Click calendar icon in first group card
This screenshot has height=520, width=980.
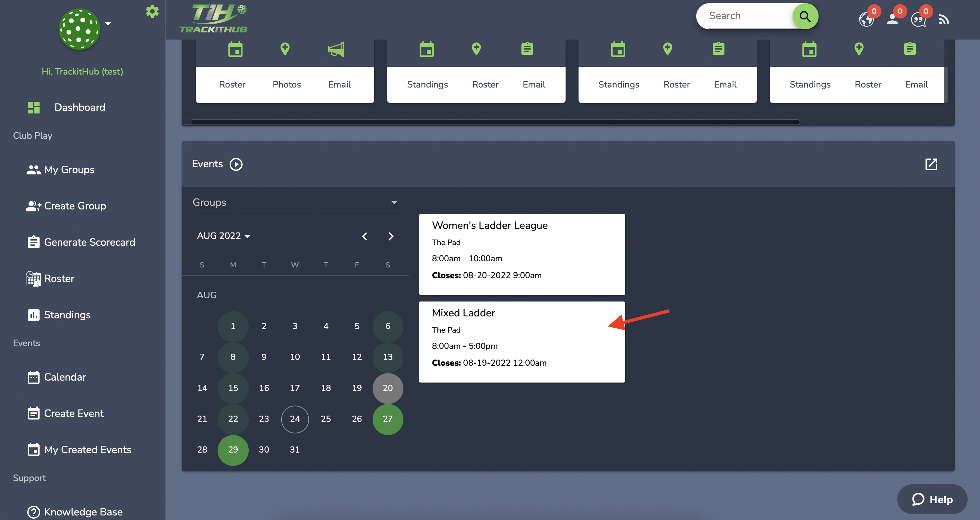235,50
